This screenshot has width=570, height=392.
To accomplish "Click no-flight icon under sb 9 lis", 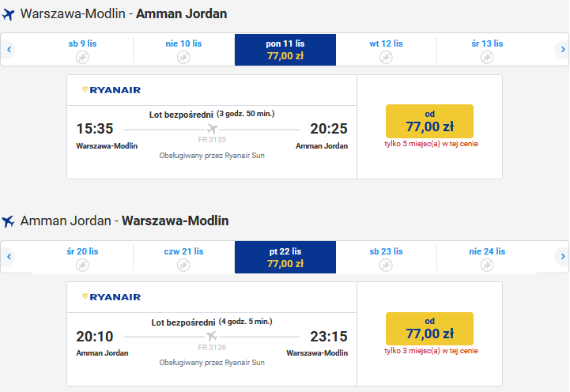I will (x=82, y=58).
